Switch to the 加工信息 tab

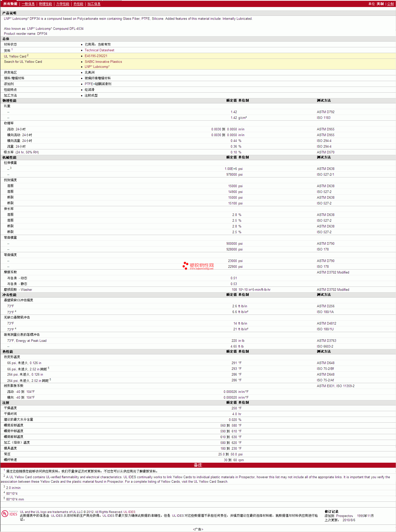[x=94, y=4]
